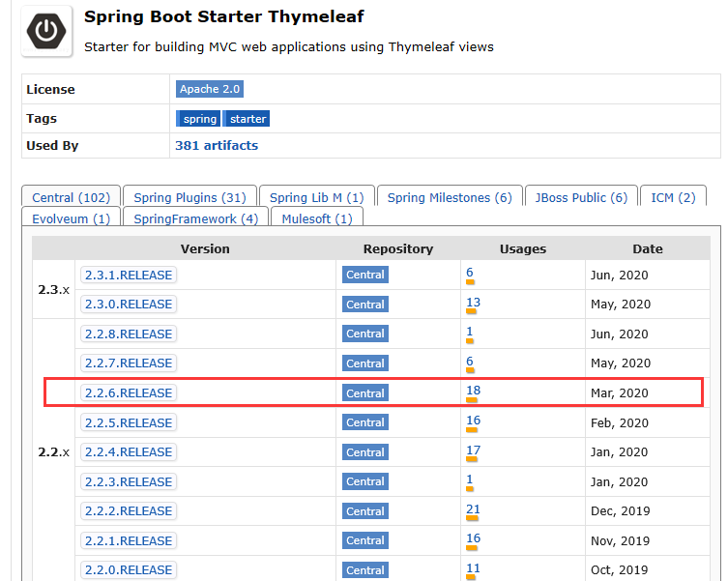Open usages count 21 for 2.2.2.RELEASE
728x581 pixels.
pyautogui.click(x=473, y=509)
